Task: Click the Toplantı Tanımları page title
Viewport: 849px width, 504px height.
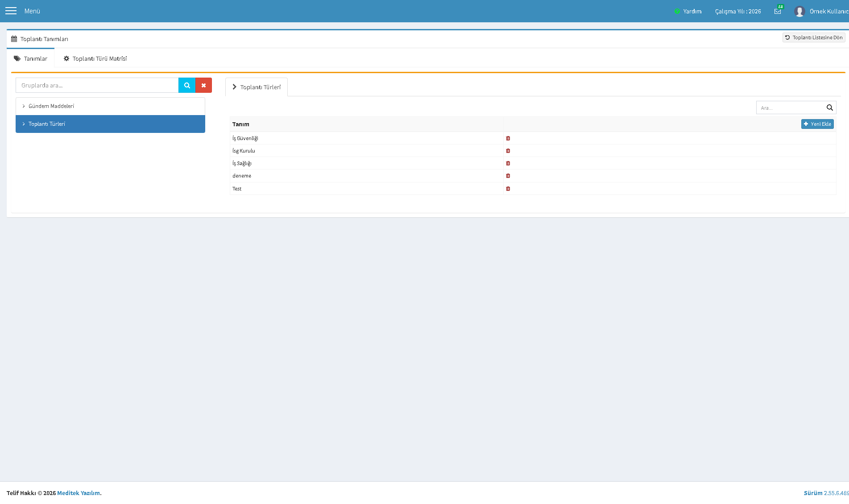Action: coord(44,39)
